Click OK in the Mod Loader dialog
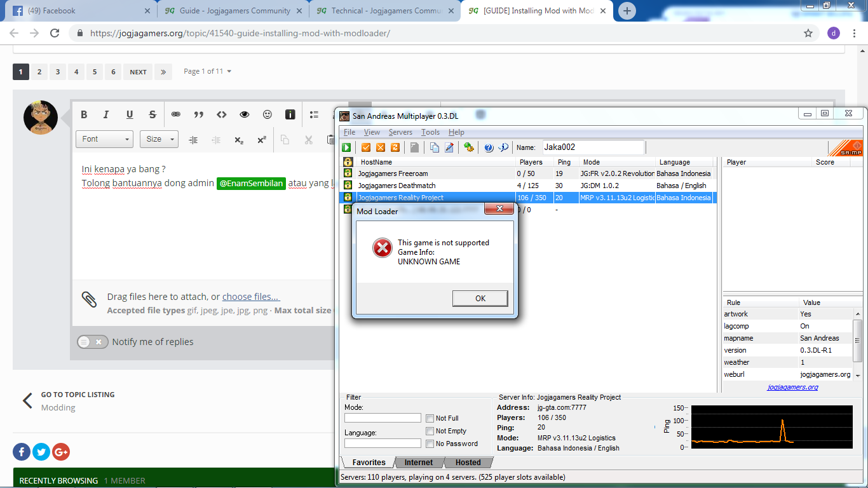Screen dimensions: 868x488 point(480,299)
